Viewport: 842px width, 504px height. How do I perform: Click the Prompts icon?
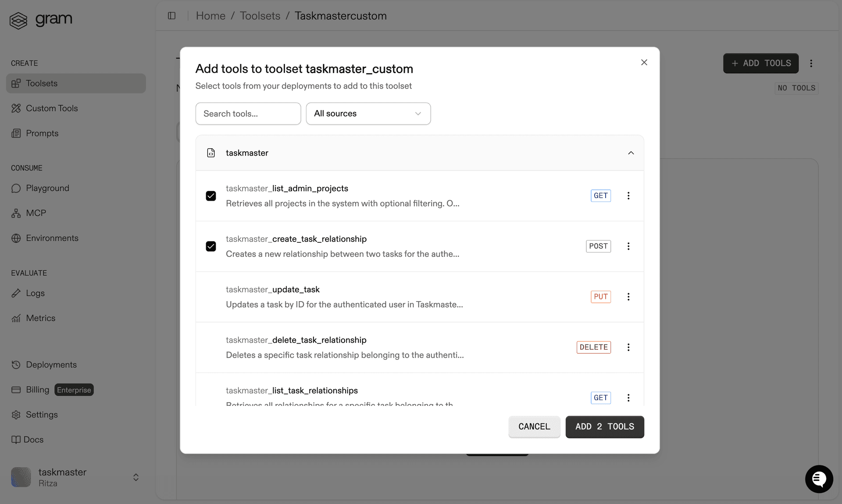[x=16, y=133]
